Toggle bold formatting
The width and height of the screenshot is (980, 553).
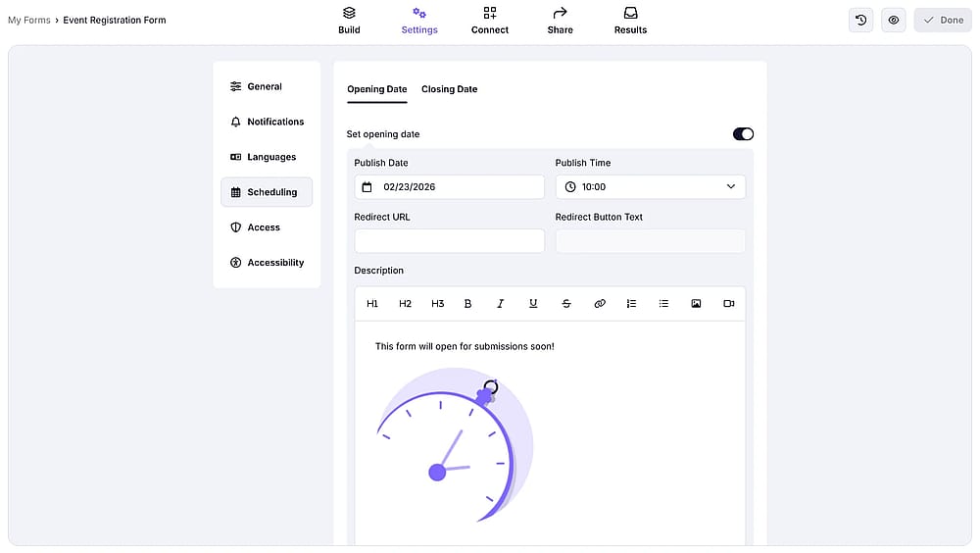tap(467, 303)
